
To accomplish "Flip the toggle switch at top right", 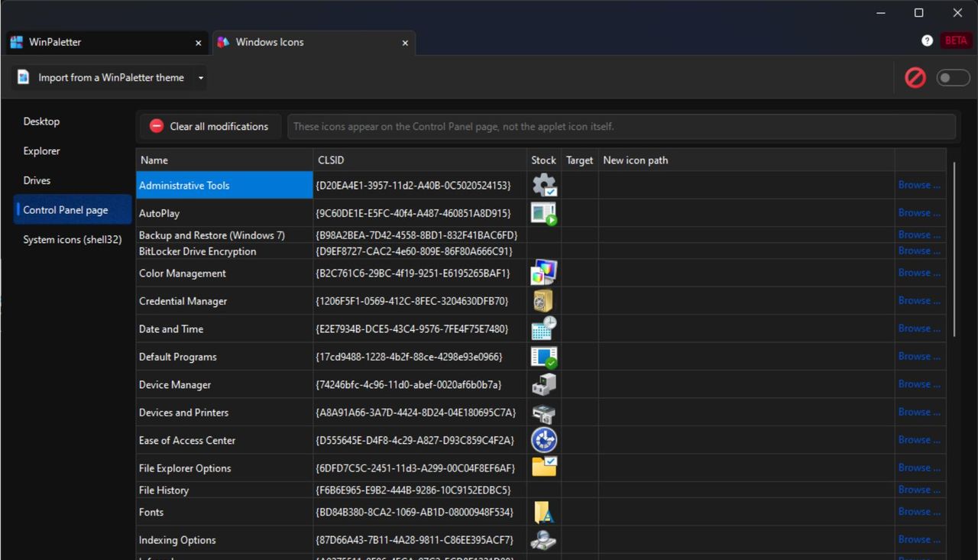I will click(953, 77).
